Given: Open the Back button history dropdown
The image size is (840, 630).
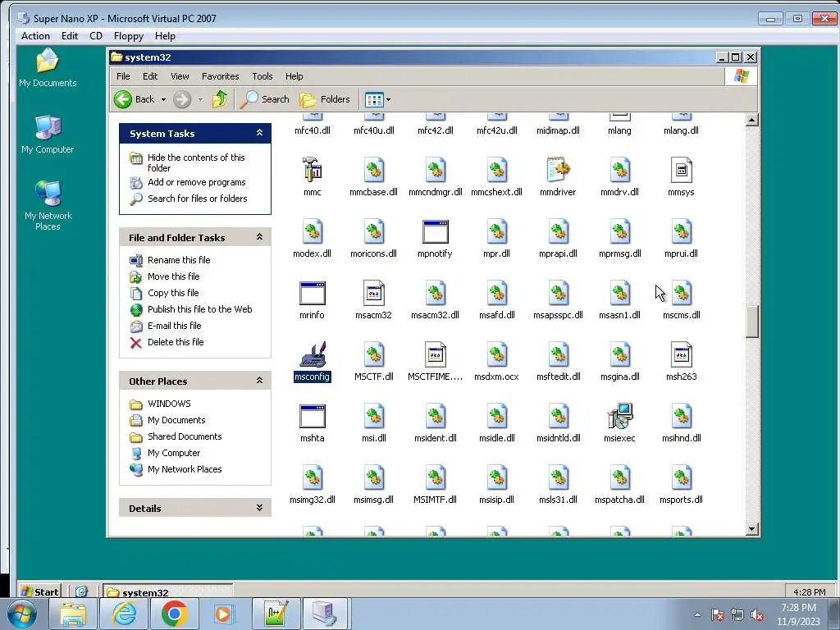Looking at the screenshot, I should coord(163,99).
